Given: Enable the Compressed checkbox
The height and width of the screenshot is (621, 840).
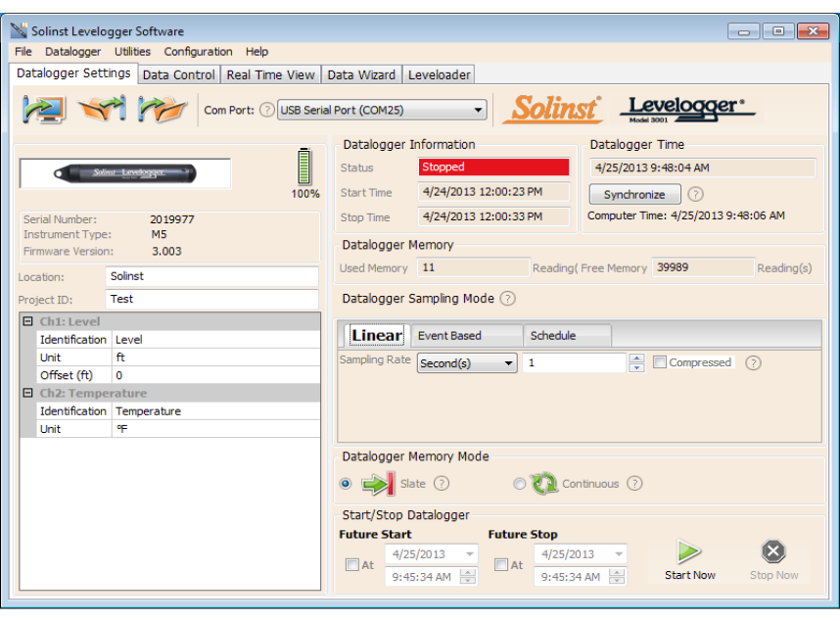Looking at the screenshot, I should [x=660, y=362].
